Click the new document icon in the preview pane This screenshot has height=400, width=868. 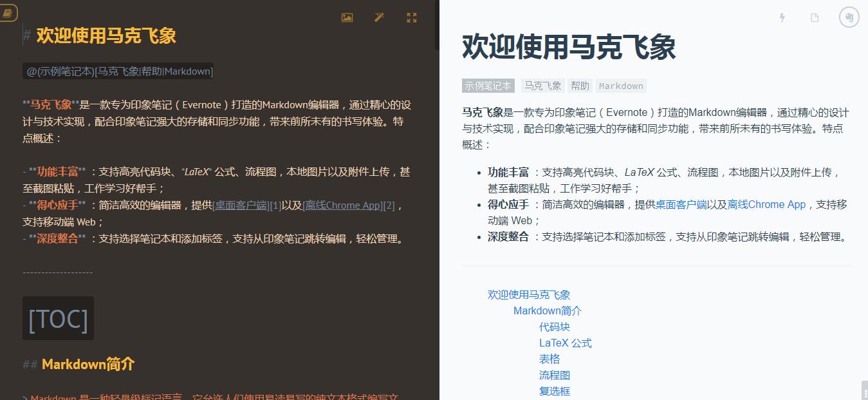[814, 17]
